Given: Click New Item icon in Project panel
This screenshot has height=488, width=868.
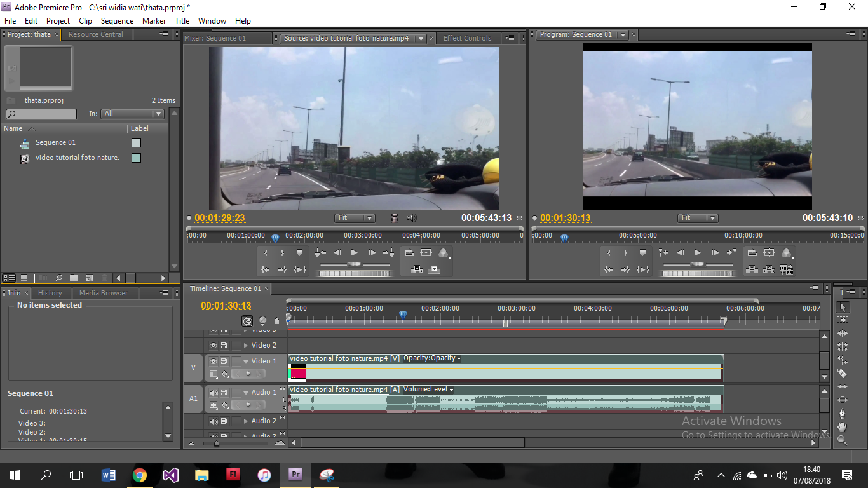Looking at the screenshot, I should click(x=88, y=278).
